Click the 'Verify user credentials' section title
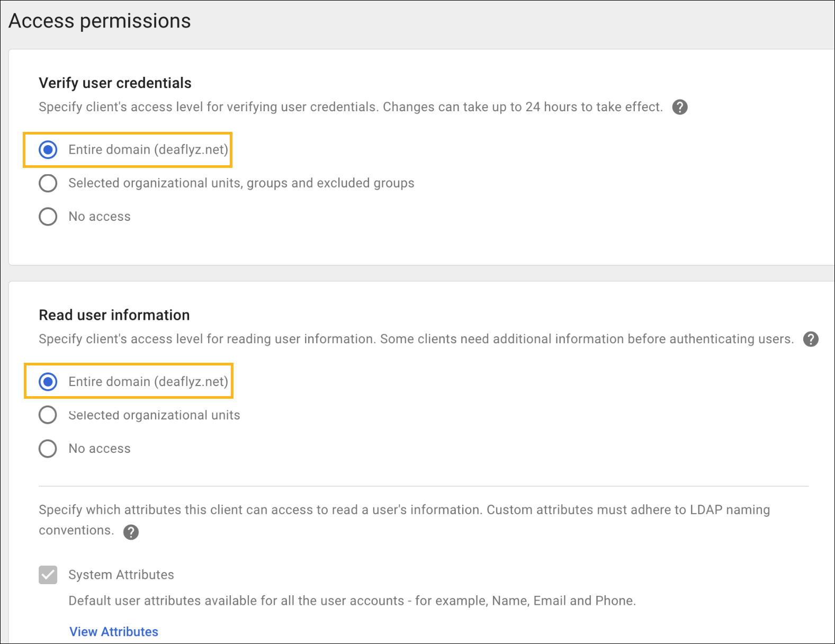 pyautogui.click(x=115, y=83)
